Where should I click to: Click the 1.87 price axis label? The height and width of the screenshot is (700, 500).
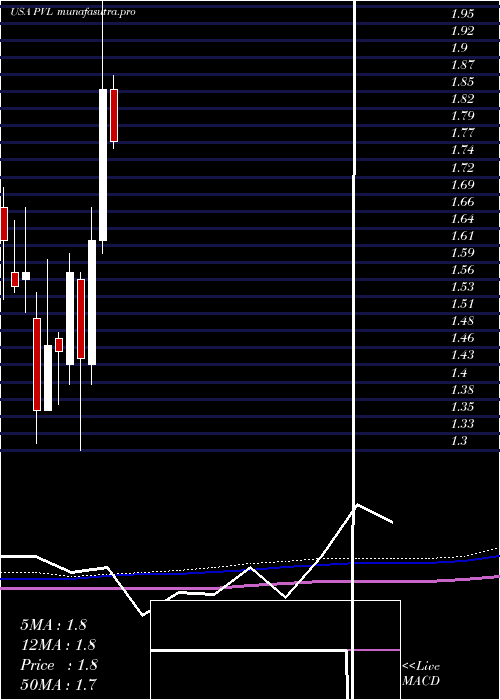462,65
